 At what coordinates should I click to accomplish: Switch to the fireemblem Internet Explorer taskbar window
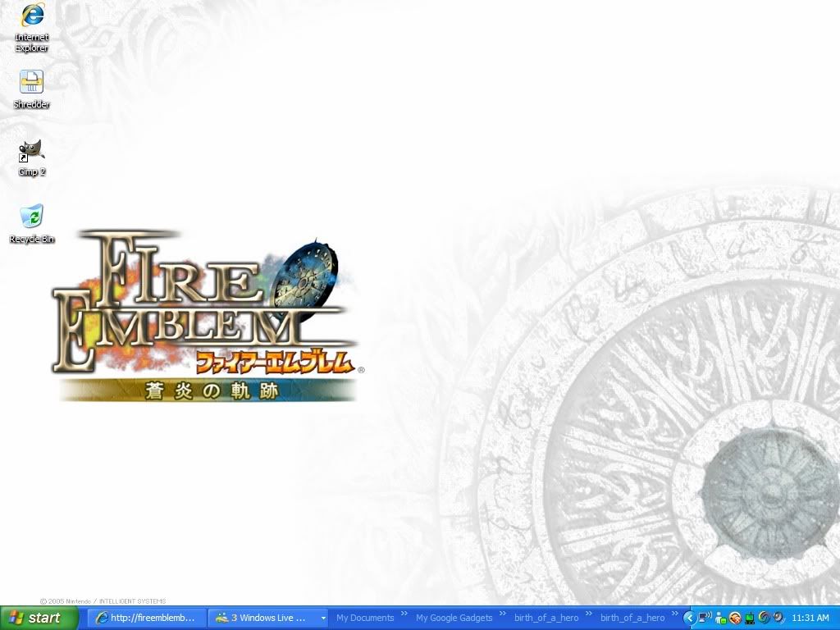pos(146,618)
